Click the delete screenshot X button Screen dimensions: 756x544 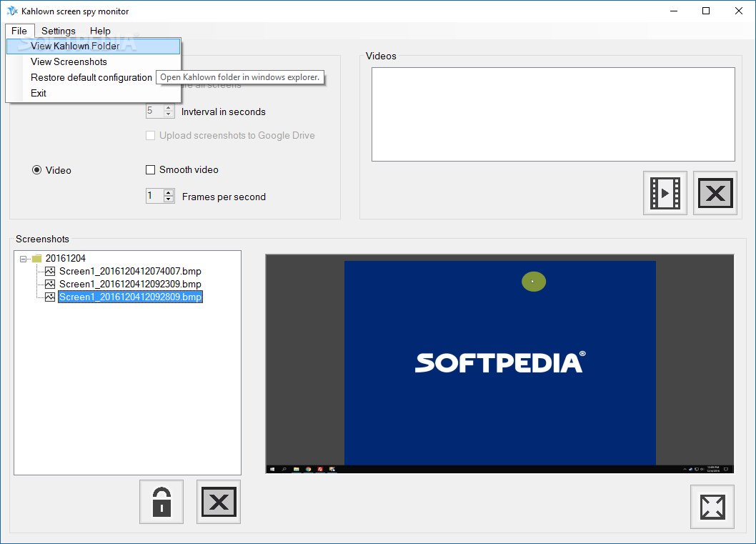point(219,502)
